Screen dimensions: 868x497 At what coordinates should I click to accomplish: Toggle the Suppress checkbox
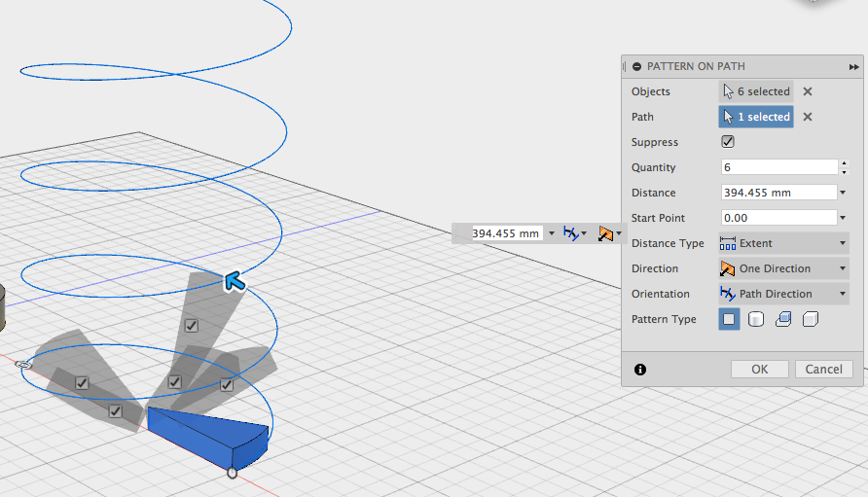pyautogui.click(x=728, y=142)
